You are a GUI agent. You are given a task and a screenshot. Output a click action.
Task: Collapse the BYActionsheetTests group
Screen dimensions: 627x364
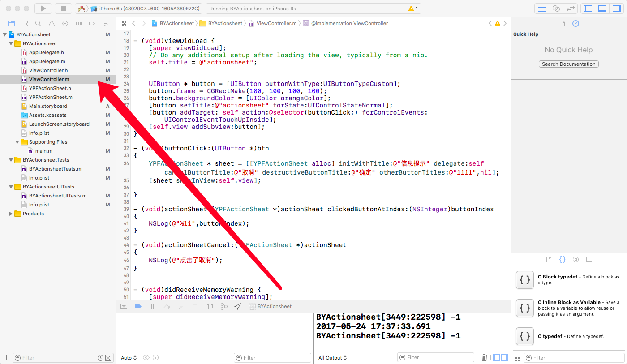11,160
